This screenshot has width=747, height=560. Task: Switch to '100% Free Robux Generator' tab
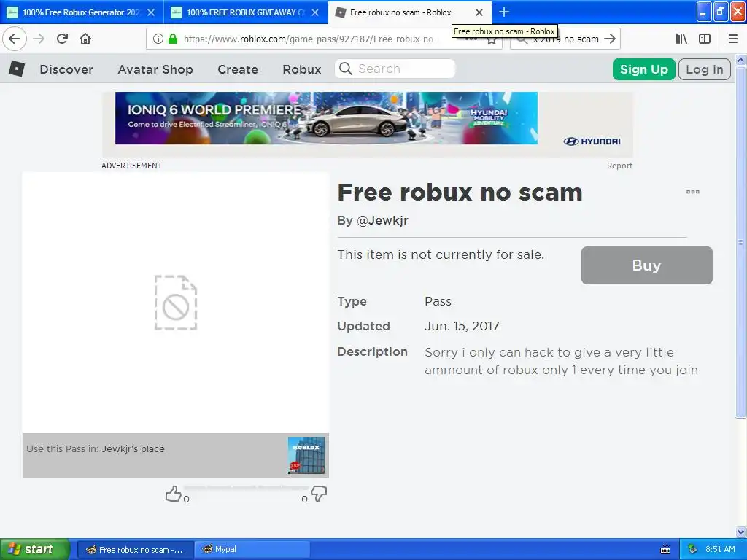click(81, 12)
